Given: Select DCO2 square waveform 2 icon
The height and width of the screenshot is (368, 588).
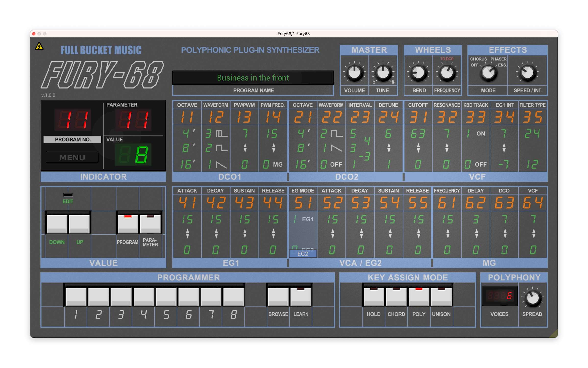Looking at the screenshot, I should click(336, 134).
